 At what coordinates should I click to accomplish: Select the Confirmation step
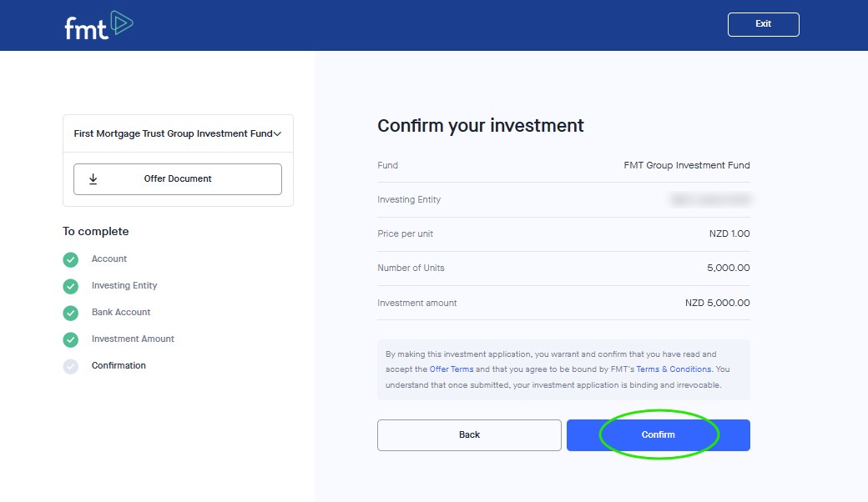click(x=119, y=366)
